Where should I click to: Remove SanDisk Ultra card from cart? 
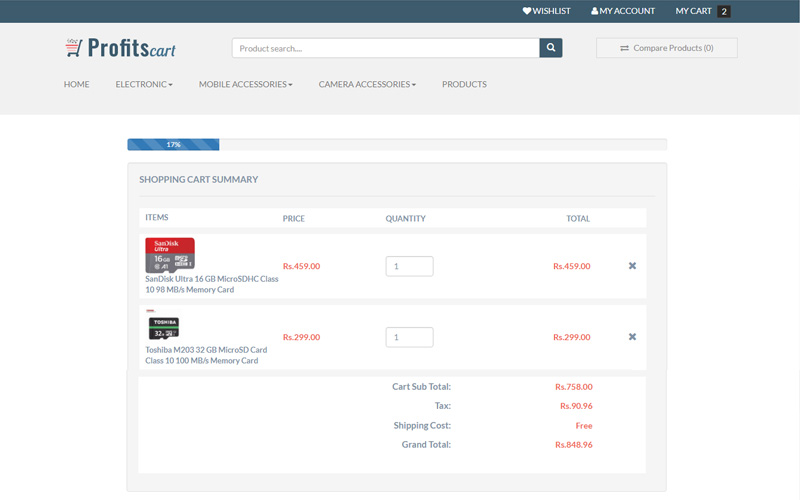coord(632,266)
